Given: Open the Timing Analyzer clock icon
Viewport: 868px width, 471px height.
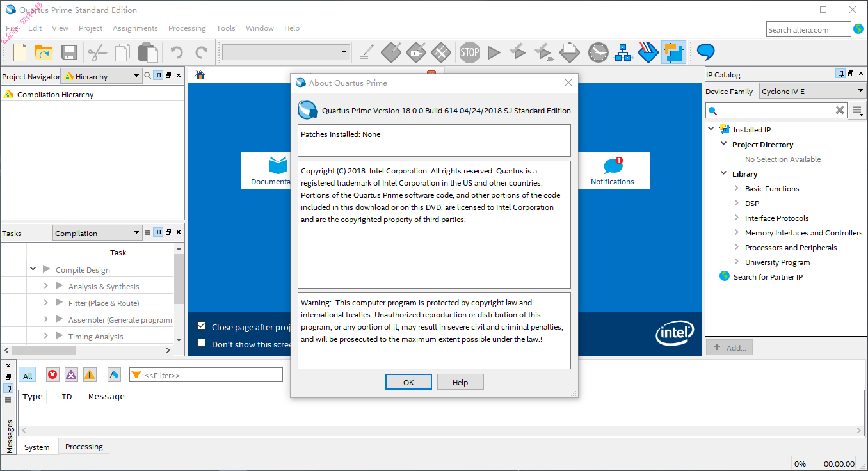Looking at the screenshot, I should point(599,52).
